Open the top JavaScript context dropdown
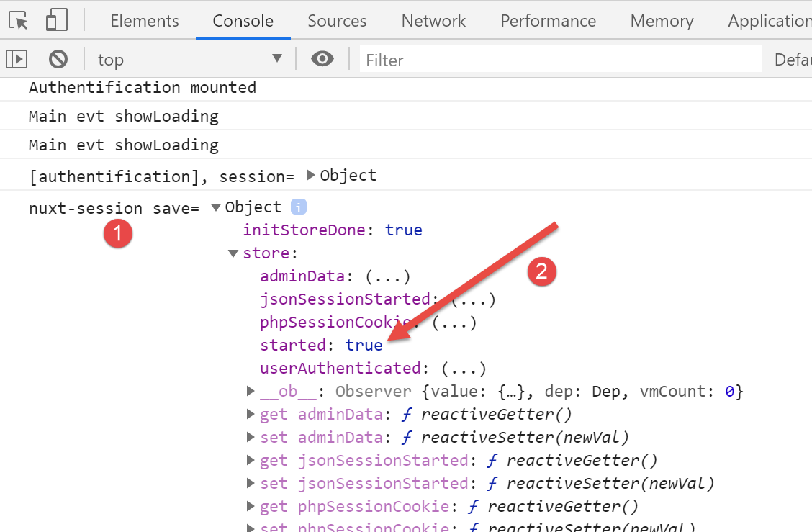 click(190, 59)
